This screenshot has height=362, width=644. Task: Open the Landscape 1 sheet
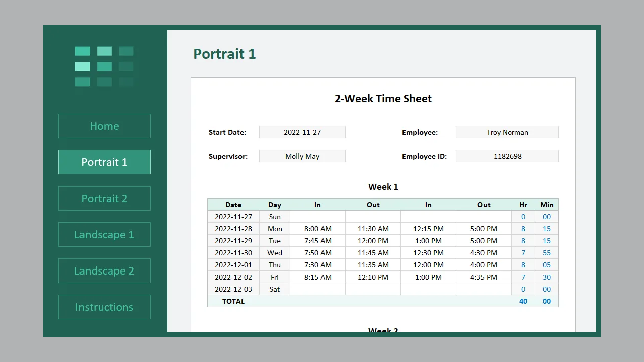[104, 235]
